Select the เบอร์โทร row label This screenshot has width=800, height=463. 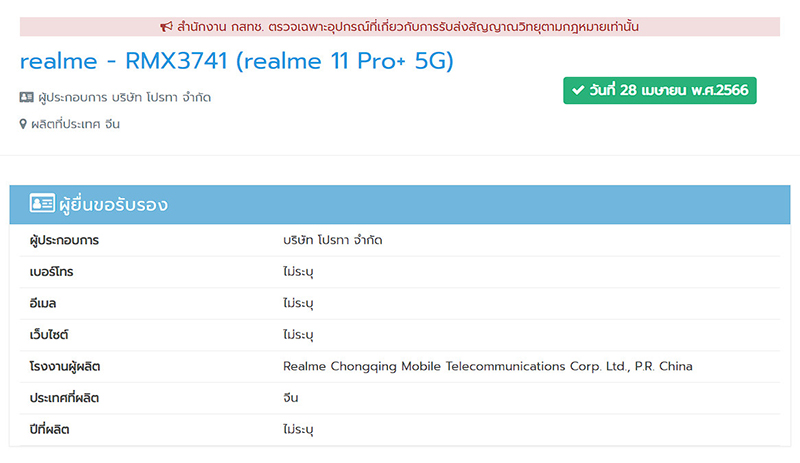click(x=52, y=272)
